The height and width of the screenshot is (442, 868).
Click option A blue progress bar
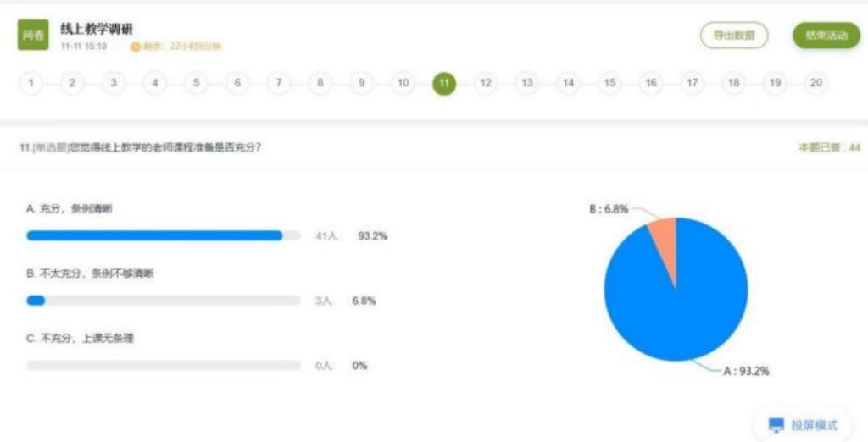coord(154,236)
